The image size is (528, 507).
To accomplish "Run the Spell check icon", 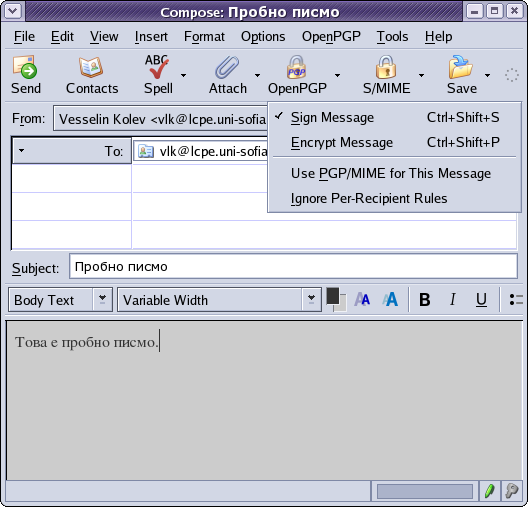I will [157, 66].
